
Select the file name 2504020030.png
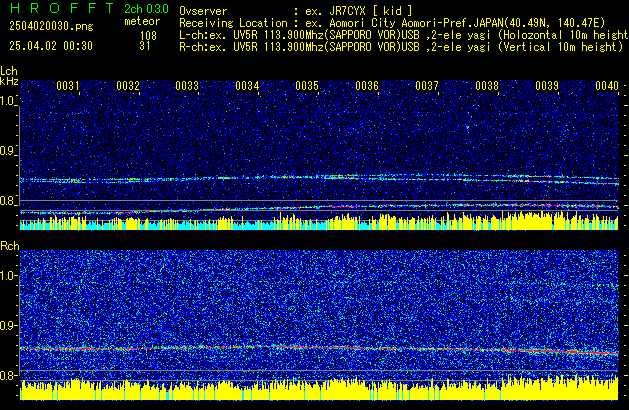click(51, 26)
